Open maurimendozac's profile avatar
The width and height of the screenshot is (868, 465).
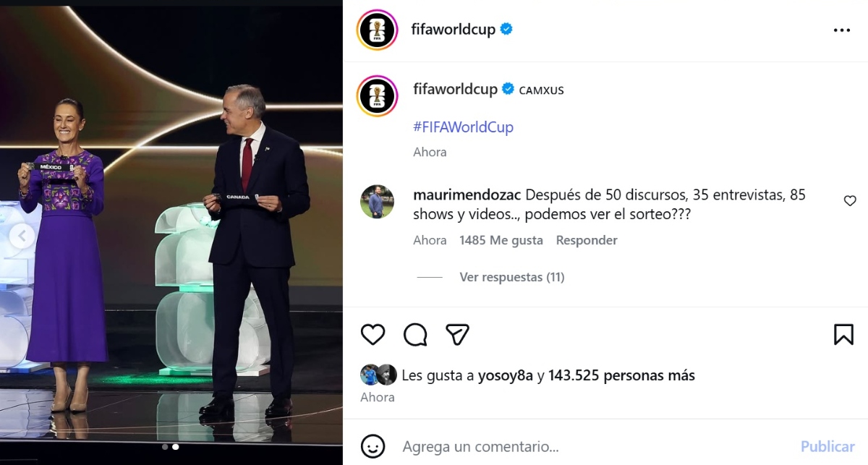click(x=377, y=202)
